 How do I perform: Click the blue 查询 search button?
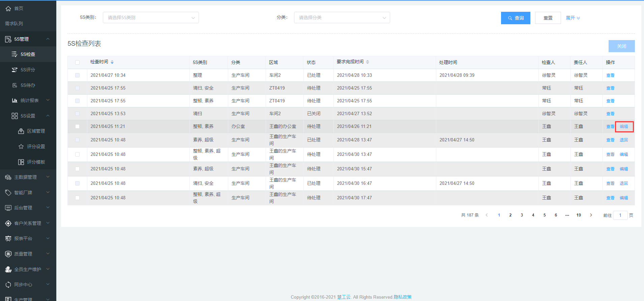(515, 18)
